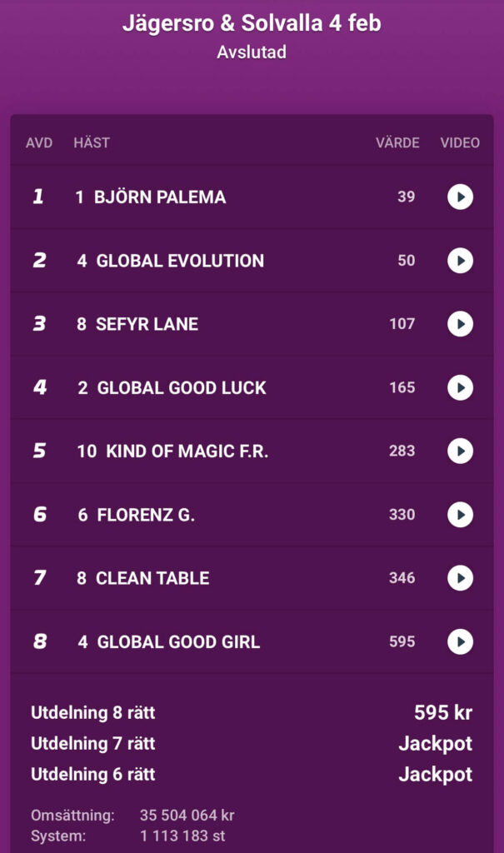The image size is (504, 853).
Task: Click the 595 kr payout amount
Action: (x=442, y=713)
